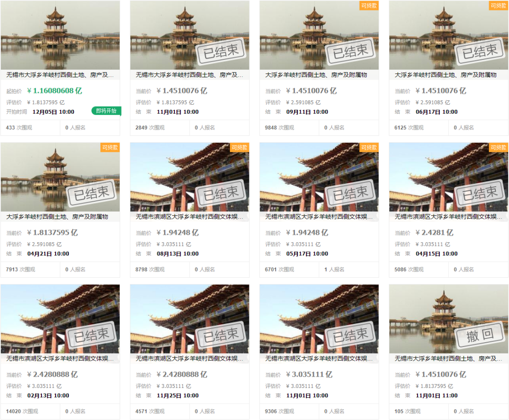Open title link of listing with 6125 次围观
509x420 pixels.
coord(446,75)
